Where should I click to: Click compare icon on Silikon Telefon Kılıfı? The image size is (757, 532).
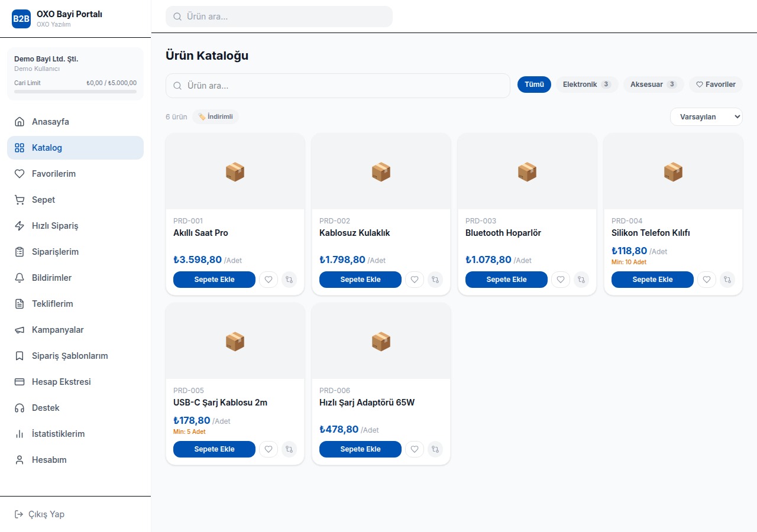click(x=727, y=280)
